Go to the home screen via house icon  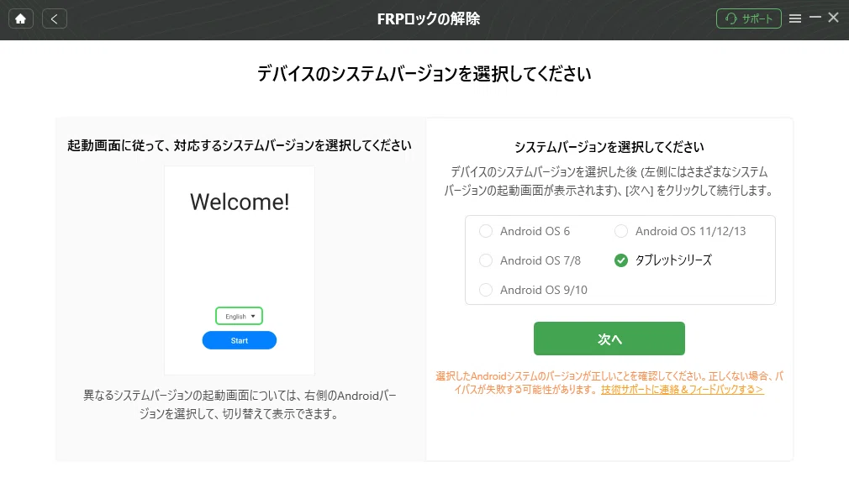click(20, 19)
